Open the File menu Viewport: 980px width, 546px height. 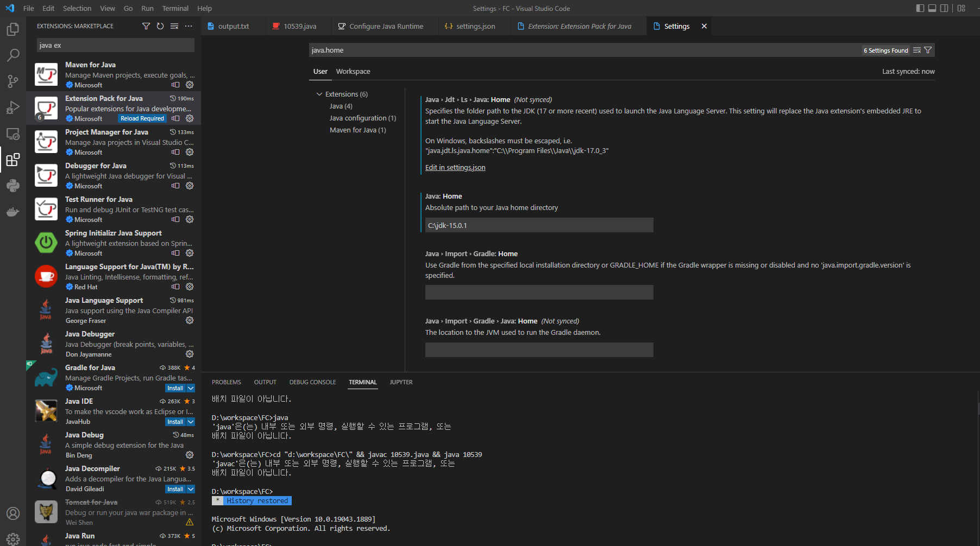click(x=29, y=8)
